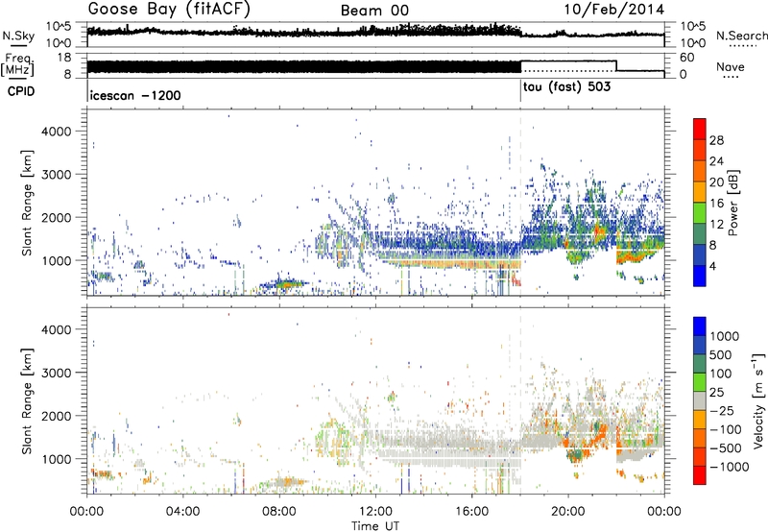768x532 pixels.
Task: Click the 20 tick on Power colorbar
Action: point(716,182)
